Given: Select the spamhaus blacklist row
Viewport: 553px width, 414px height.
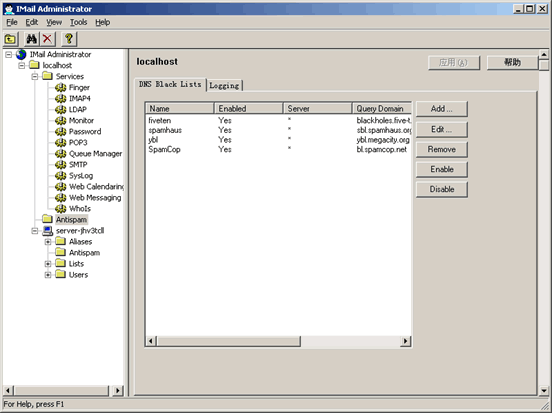Looking at the screenshot, I should 278,130.
